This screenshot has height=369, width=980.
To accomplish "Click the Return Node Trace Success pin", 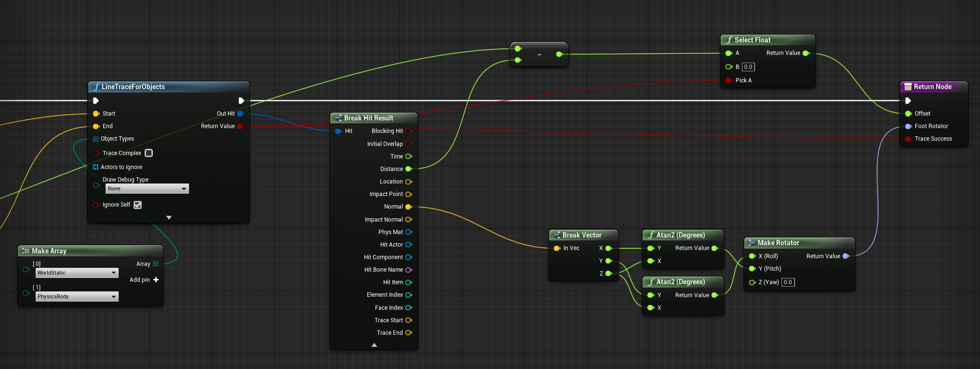I will 909,139.
